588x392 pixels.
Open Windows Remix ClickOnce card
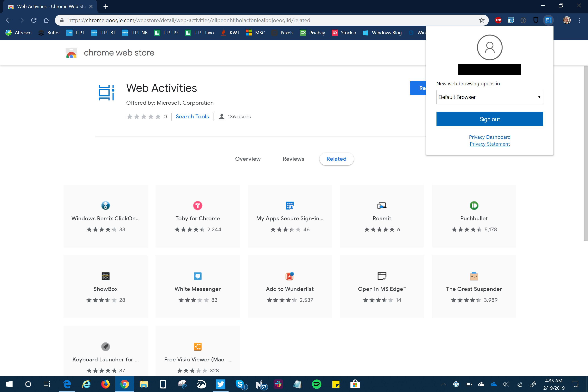click(x=105, y=216)
